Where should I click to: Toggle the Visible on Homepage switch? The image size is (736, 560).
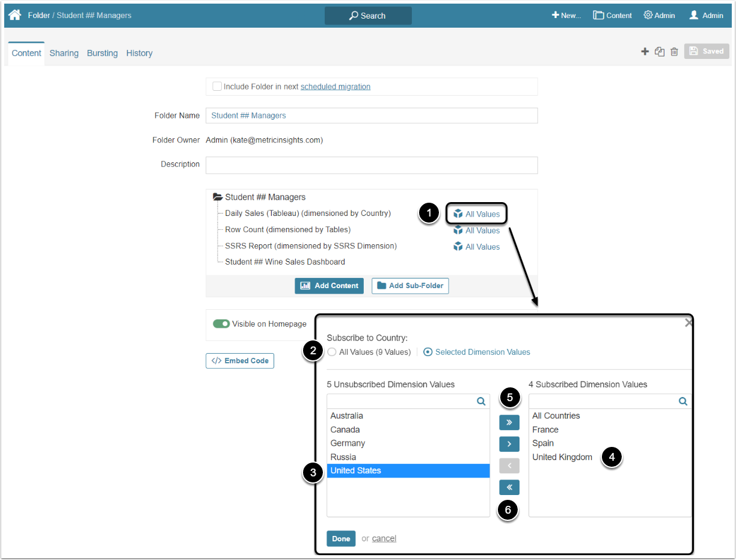click(221, 324)
